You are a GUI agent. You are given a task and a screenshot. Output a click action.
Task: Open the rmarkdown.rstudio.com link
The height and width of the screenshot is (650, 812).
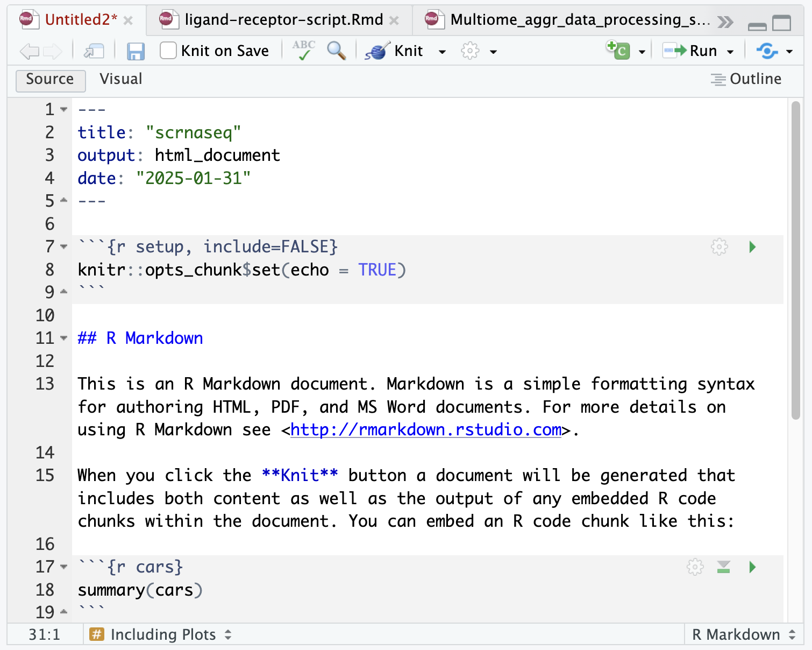point(426,430)
